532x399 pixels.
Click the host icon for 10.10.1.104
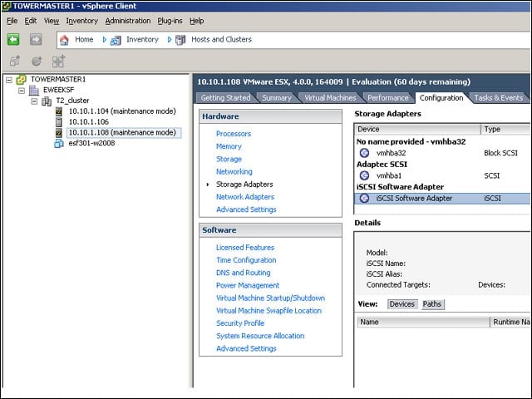tap(59, 111)
